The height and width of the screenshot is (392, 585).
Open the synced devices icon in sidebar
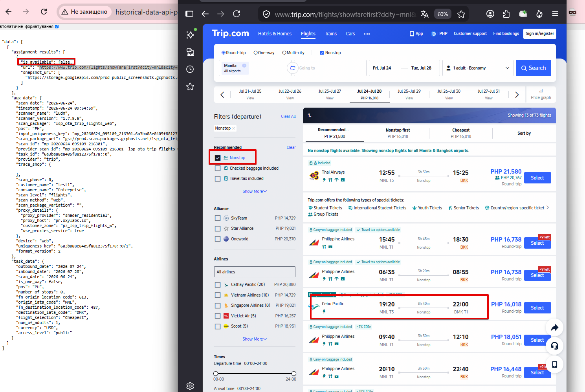point(190,52)
